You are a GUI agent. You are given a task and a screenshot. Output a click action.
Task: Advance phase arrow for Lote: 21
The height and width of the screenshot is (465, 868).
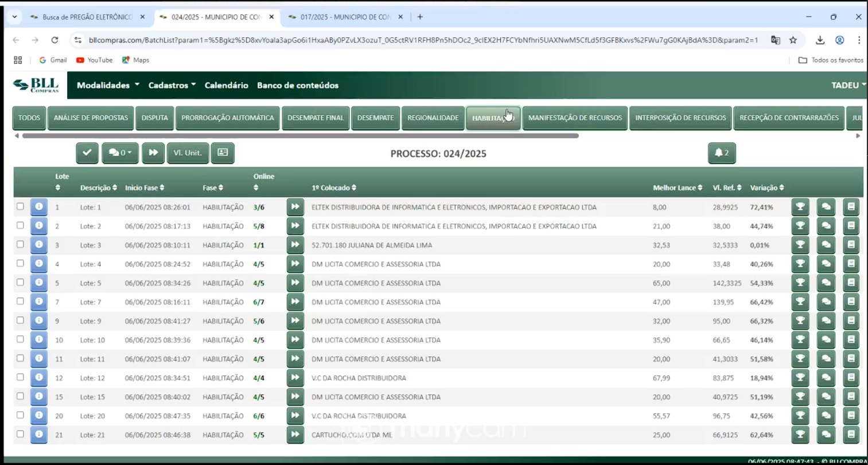(x=295, y=435)
